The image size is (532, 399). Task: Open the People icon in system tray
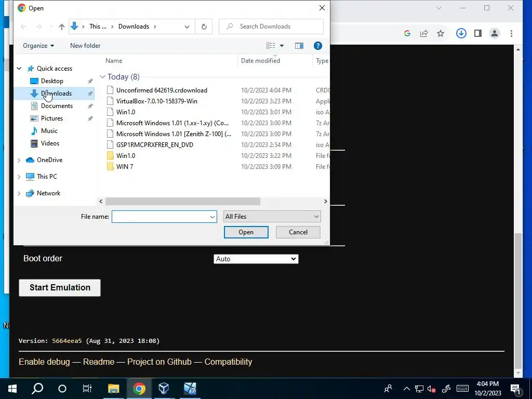coord(388,389)
